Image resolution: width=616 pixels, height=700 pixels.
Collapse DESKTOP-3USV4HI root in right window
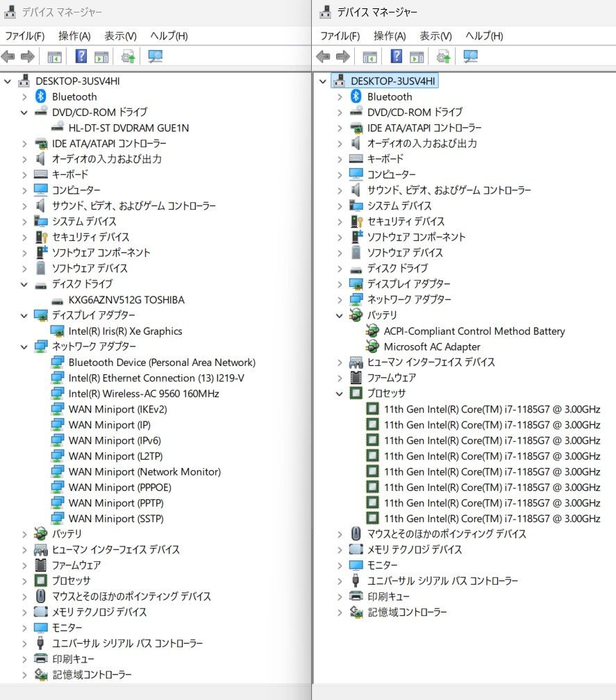[x=323, y=81]
